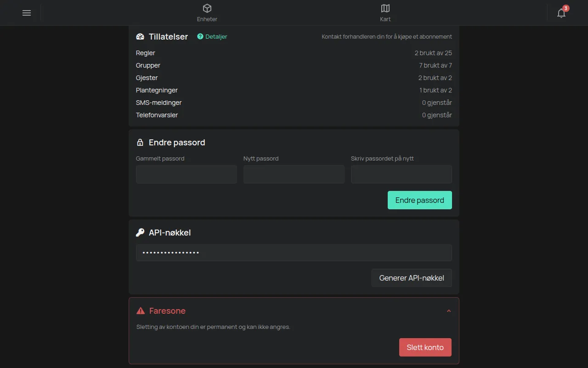
Task: Click the red Slett konto button
Action: [425, 347]
